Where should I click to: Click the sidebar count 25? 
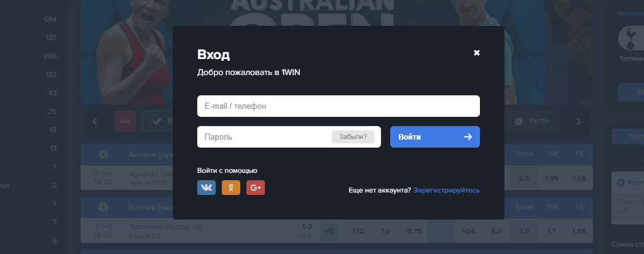point(53,111)
